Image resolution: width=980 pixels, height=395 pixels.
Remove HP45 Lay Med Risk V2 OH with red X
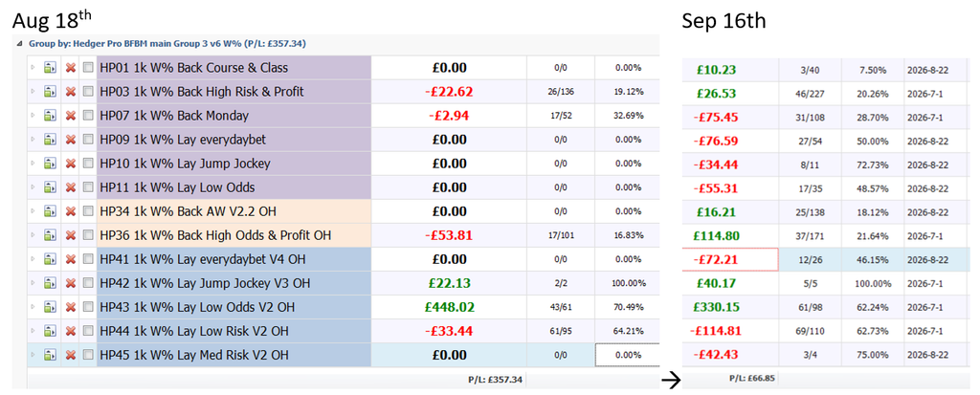(x=71, y=356)
